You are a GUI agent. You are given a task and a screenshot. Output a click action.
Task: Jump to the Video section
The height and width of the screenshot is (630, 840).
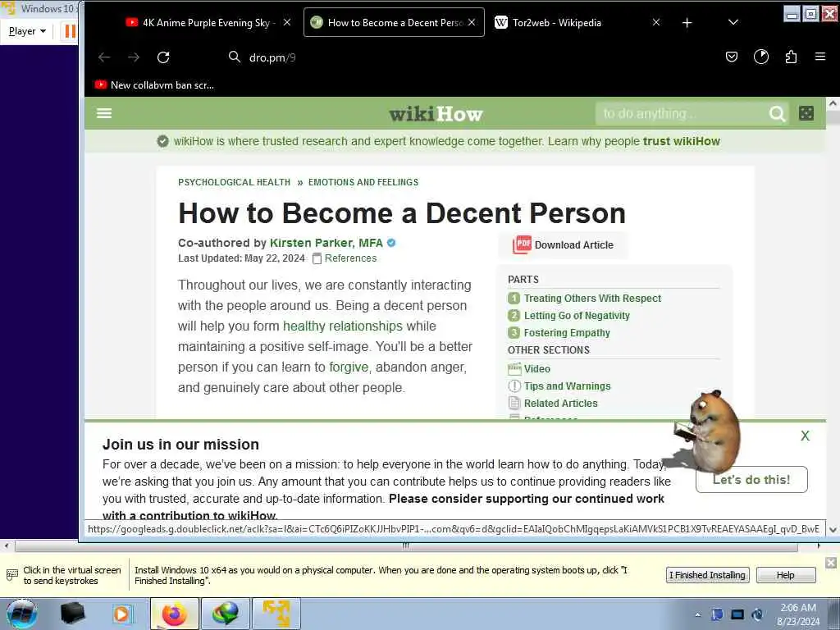coord(536,368)
